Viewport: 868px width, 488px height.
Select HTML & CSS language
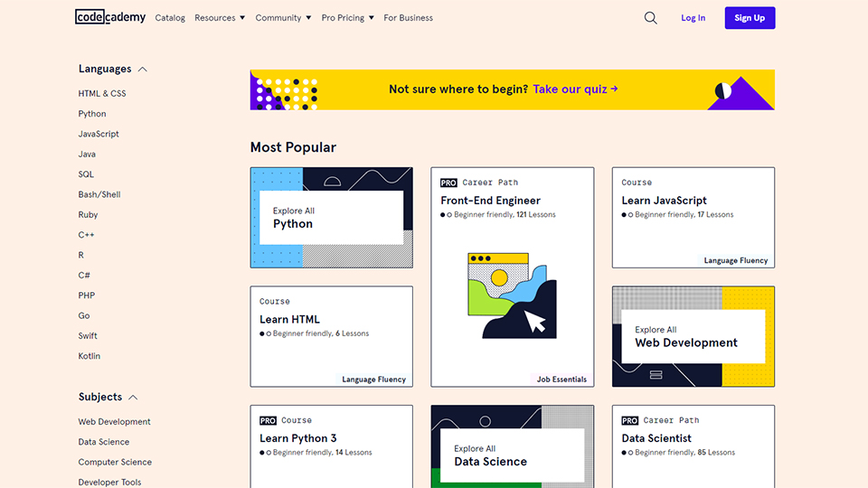[x=102, y=93]
